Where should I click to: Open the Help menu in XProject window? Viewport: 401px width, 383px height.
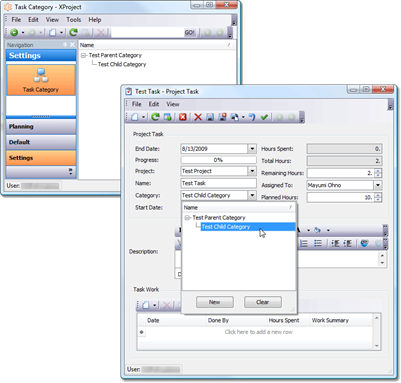(95, 20)
